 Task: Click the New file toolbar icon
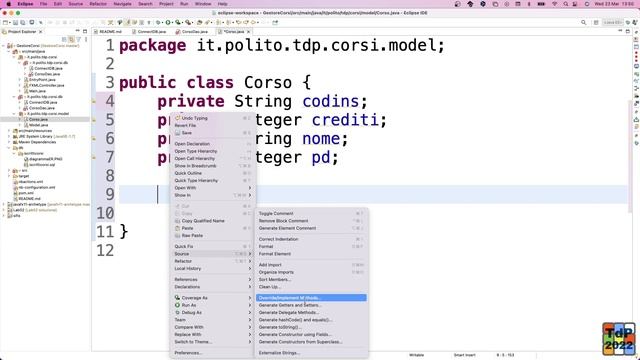6,22
